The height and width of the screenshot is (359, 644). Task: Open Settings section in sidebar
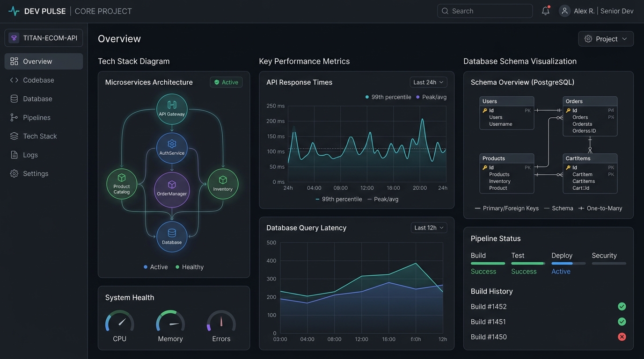(44, 173)
